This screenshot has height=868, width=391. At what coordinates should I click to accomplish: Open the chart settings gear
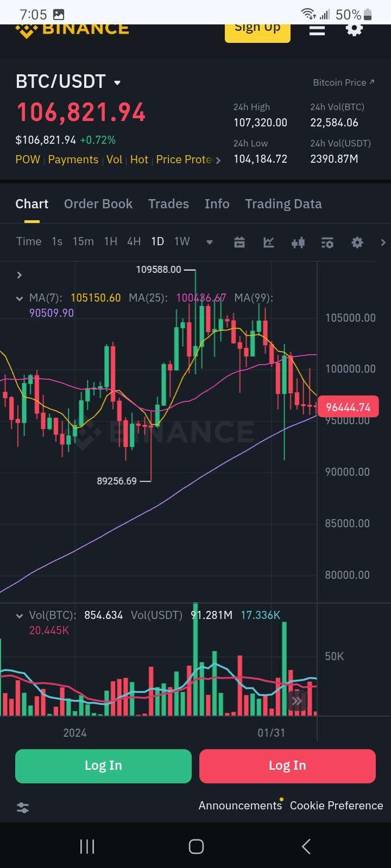(x=357, y=242)
